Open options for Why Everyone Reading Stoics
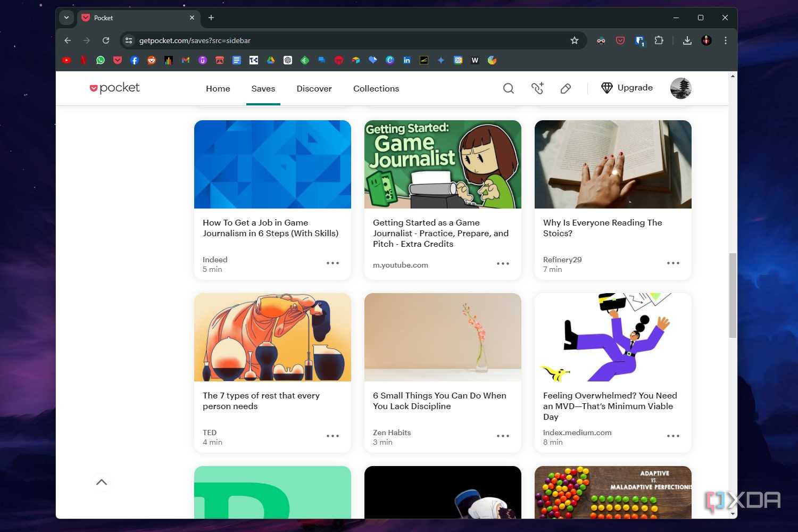This screenshot has height=532, width=798. 673,263
